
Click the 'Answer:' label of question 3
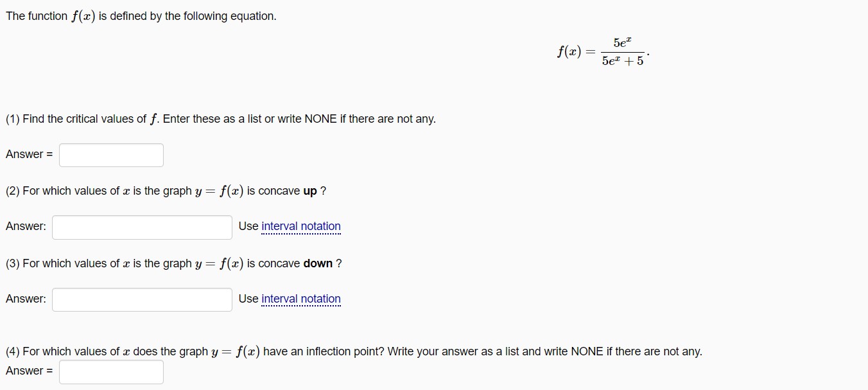point(26,299)
